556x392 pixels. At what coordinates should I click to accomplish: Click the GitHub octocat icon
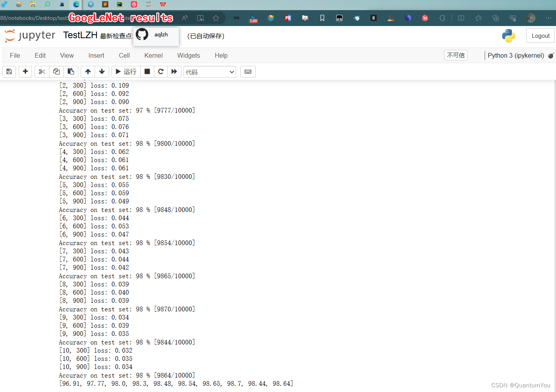[x=142, y=34]
